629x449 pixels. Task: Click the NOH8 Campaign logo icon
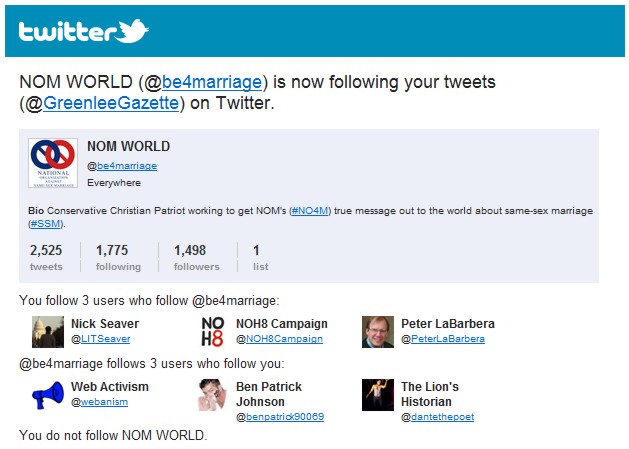[213, 332]
